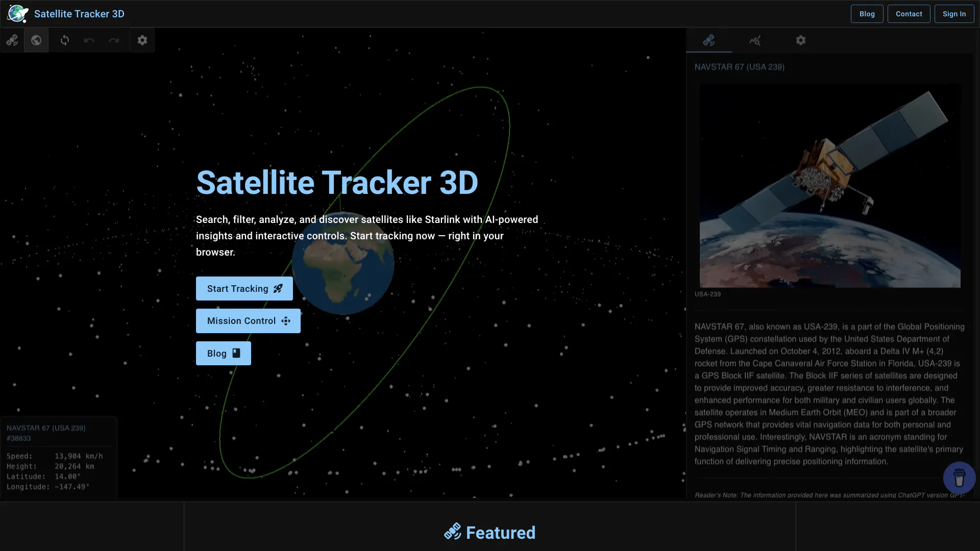Image resolution: width=980 pixels, height=551 pixels.
Task: Click the Sign In button
Action: tap(954, 14)
